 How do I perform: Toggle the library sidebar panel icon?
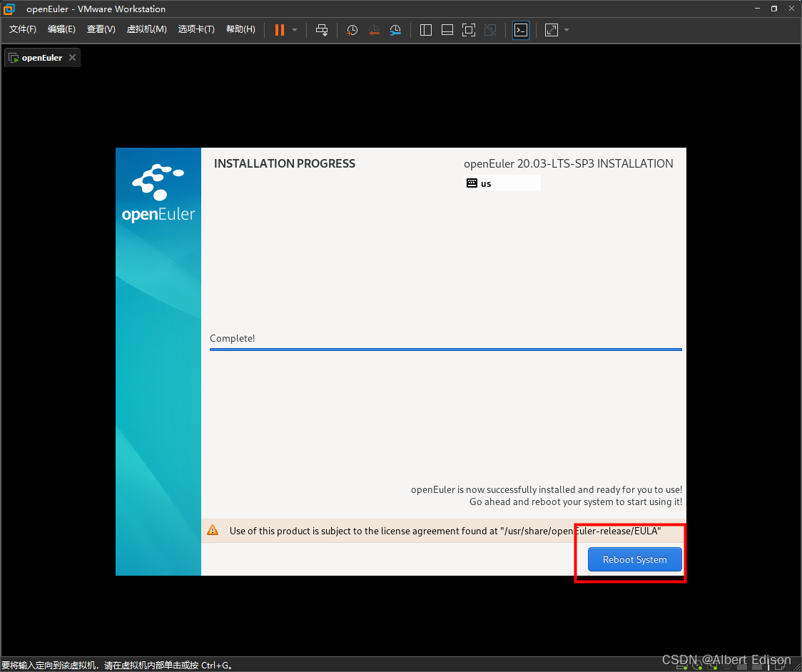425,30
